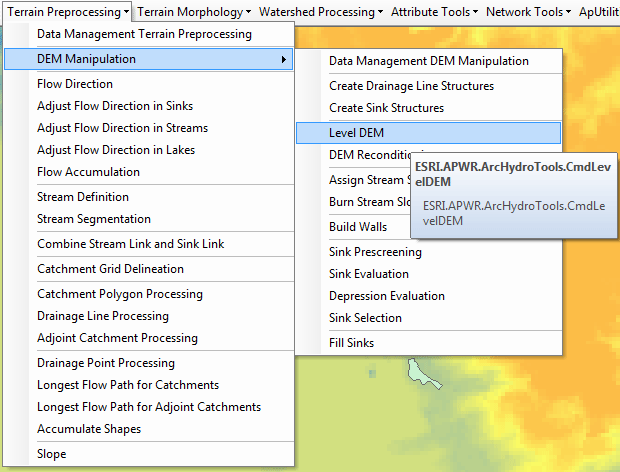
Task: Expand the Network Tools menu
Action: point(529,12)
